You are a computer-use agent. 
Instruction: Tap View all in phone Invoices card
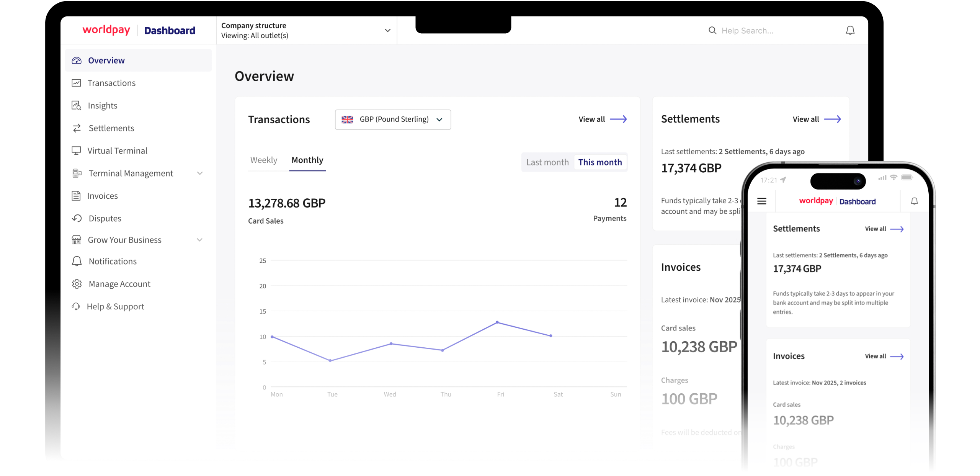coord(875,356)
